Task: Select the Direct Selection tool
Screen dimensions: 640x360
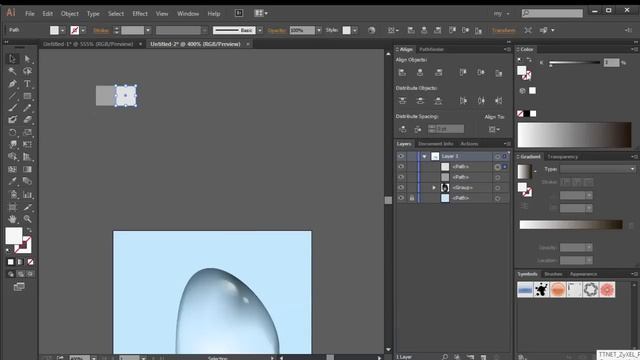Action: (27, 59)
